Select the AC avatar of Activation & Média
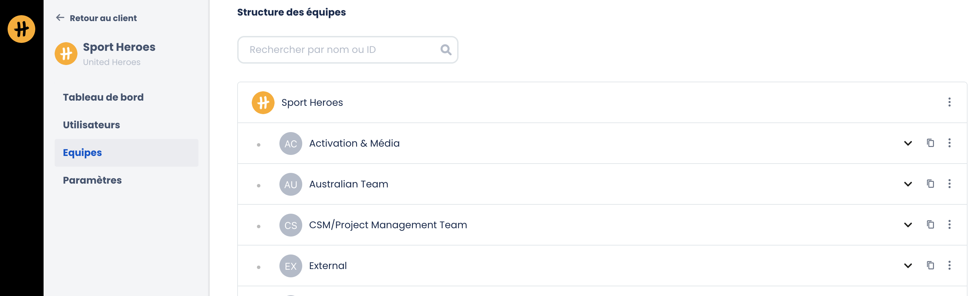This screenshot has height=296, width=980. tap(291, 144)
